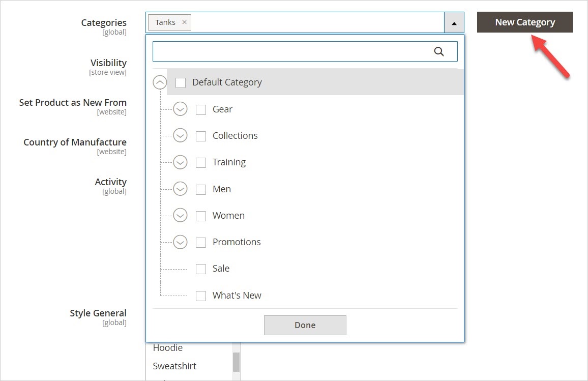Screen dimensions: 588x381
Task: Tick the What's New checkbox
Action: click(201, 295)
